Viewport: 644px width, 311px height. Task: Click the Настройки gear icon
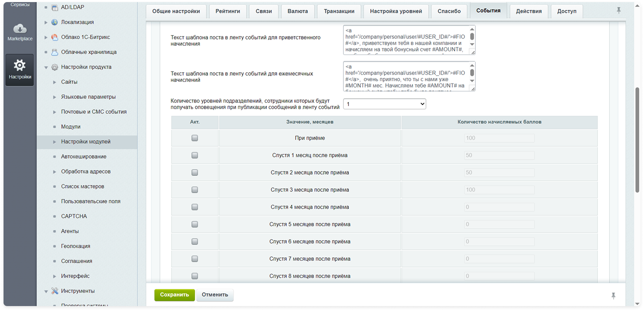(20, 65)
